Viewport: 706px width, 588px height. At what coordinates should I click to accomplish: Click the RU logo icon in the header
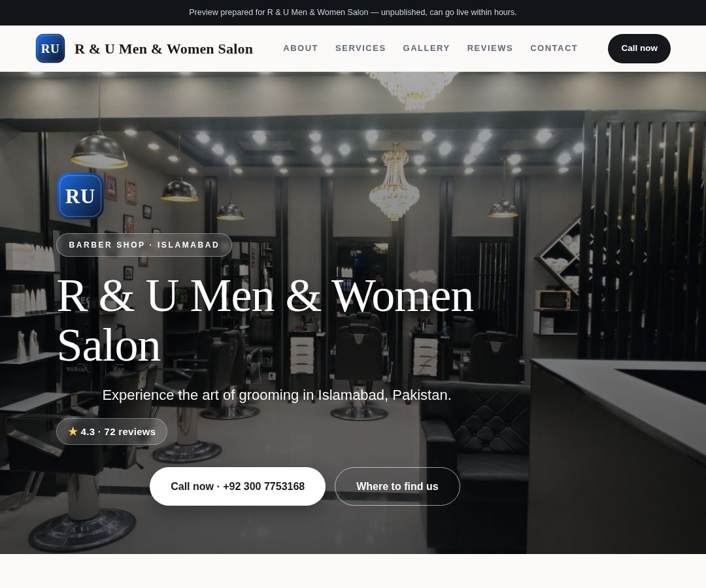click(50, 48)
